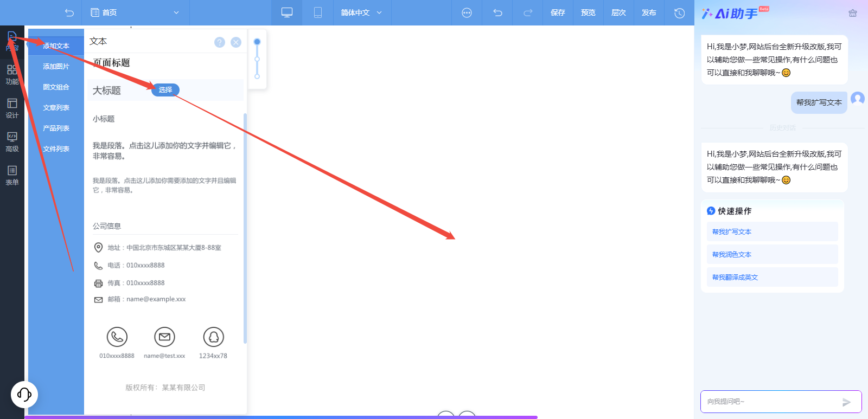Image resolution: width=868 pixels, height=419 pixels.
Task: Select the 地址 address line text
Action: tap(164, 248)
